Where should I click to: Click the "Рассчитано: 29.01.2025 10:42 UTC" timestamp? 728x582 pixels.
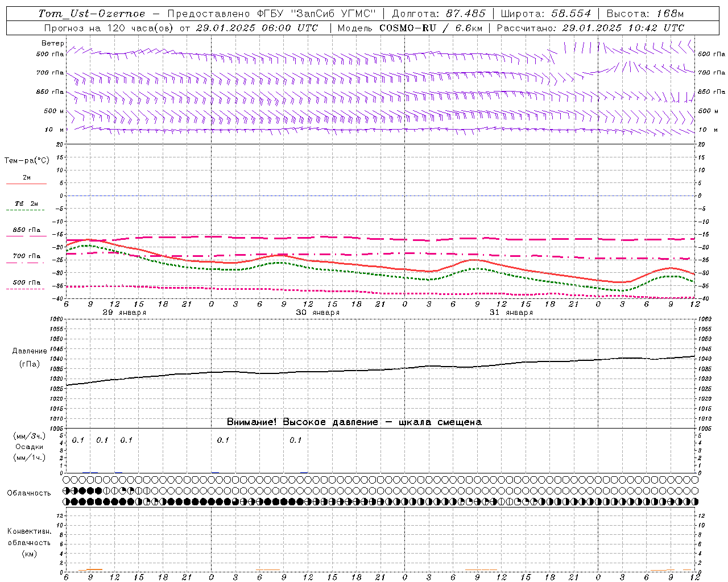tap(590, 28)
